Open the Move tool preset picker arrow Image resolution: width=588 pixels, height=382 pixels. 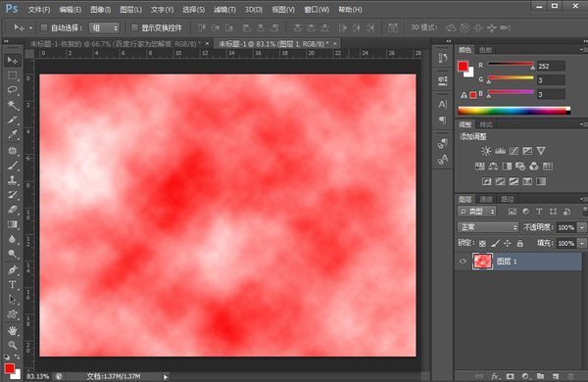30,27
